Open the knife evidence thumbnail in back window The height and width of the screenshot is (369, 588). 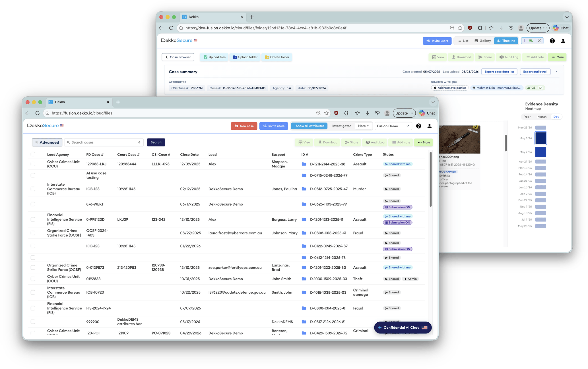[x=459, y=140]
